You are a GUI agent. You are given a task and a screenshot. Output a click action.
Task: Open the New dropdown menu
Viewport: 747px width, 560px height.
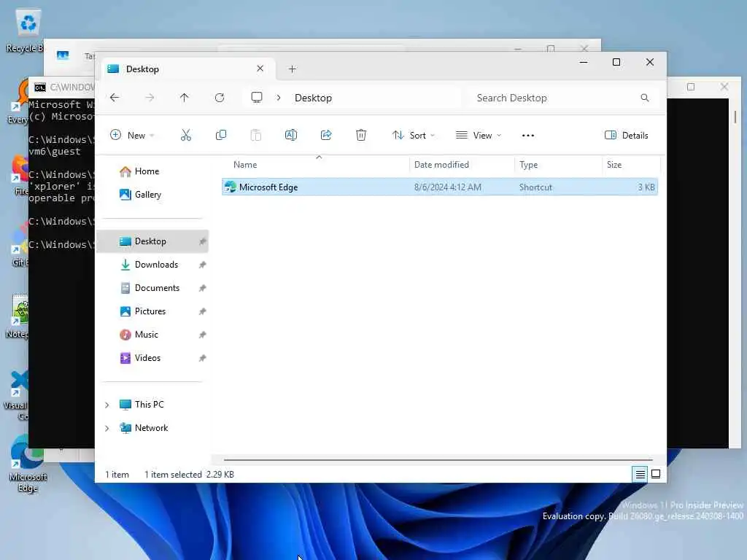tap(132, 135)
